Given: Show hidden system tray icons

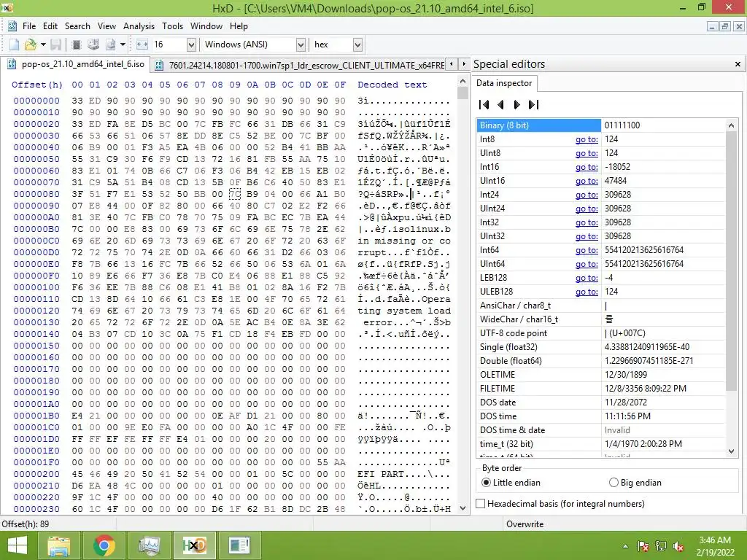Looking at the screenshot, I should (625, 547).
